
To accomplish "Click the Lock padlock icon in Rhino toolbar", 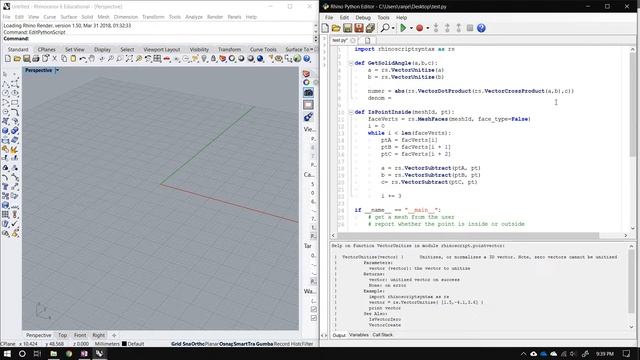I will coord(213,59).
